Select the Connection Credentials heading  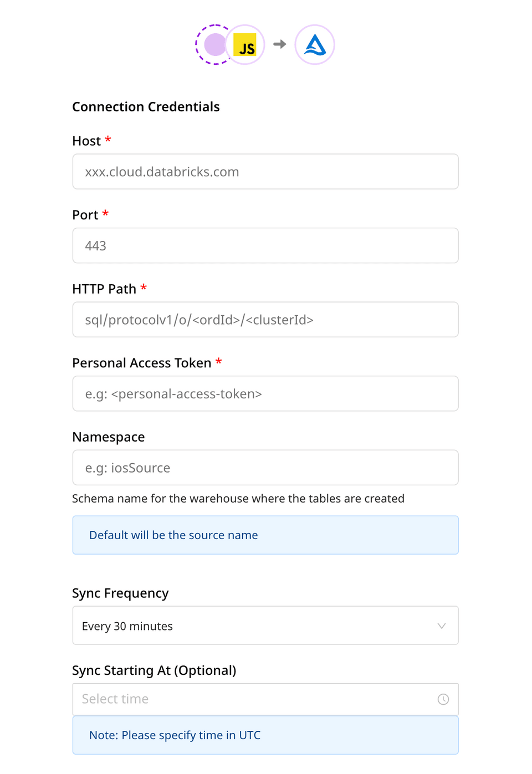click(146, 106)
